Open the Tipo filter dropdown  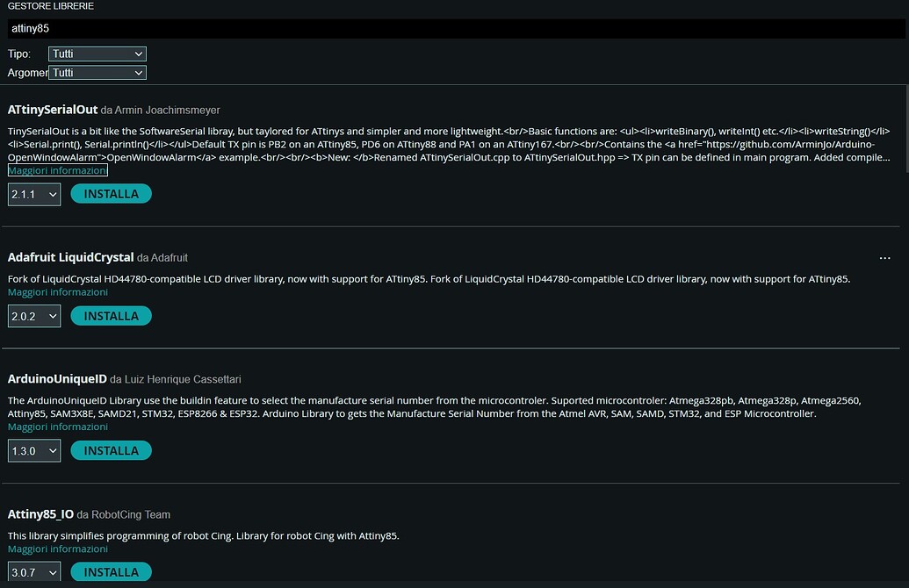click(97, 54)
